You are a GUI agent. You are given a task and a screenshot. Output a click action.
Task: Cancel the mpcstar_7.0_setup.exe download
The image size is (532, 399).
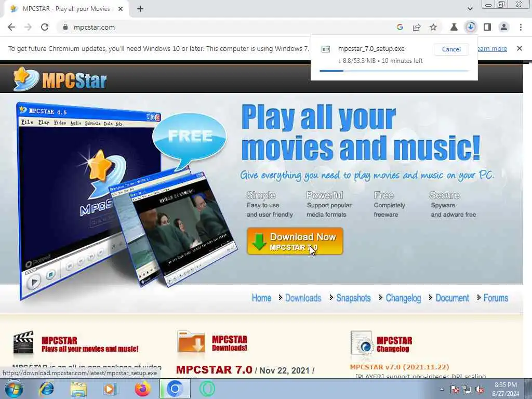pos(451,49)
